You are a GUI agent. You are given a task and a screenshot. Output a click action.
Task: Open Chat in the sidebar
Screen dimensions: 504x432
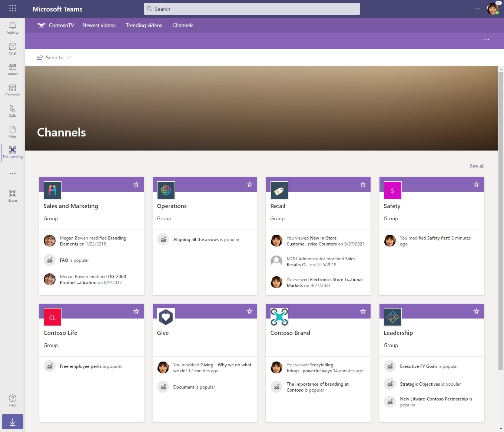tap(13, 49)
